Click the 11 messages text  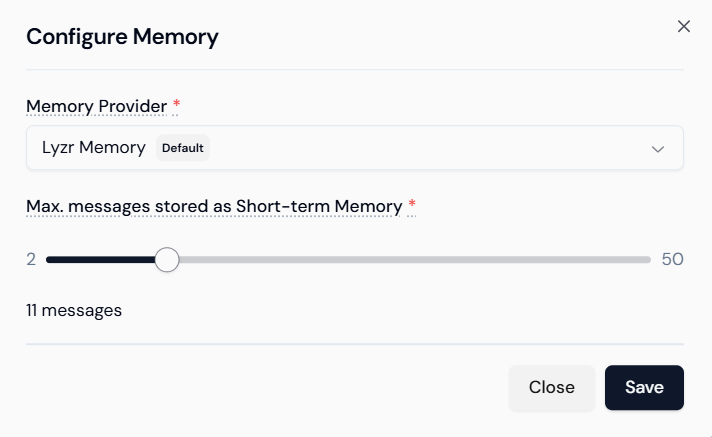[74, 310]
